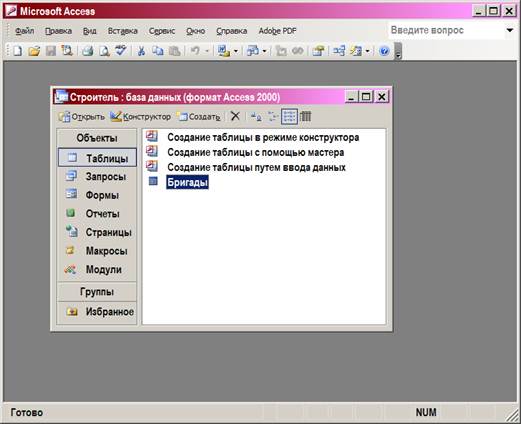Expand the OfficeLinks dropdown arrow

coord(236,51)
